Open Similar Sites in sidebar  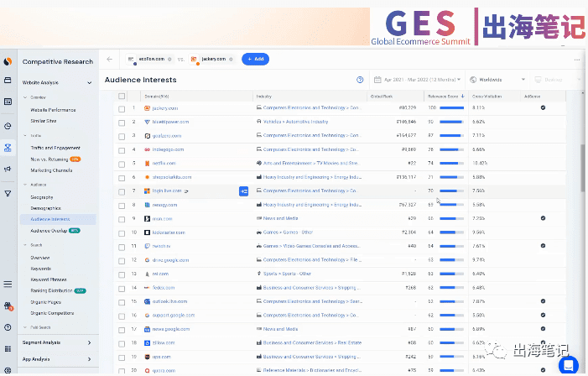[44, 121]
